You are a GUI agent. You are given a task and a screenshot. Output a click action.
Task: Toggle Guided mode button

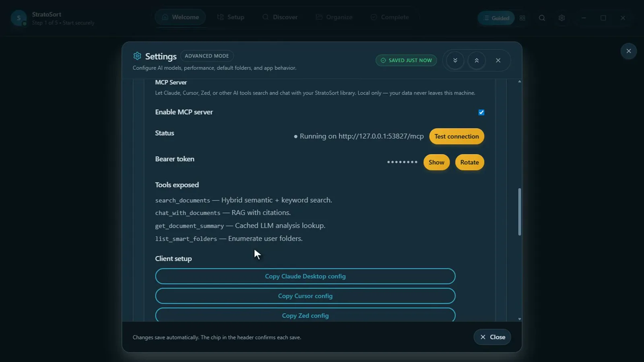pos(496,18)
